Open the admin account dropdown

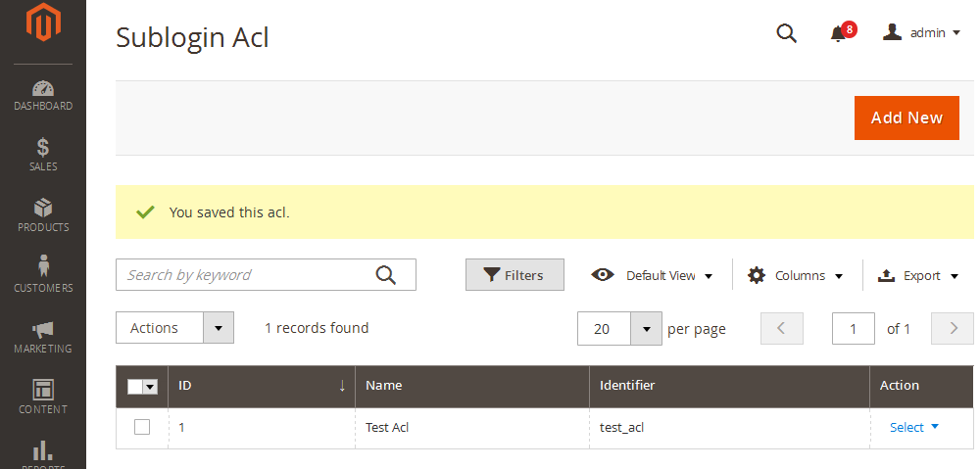921,33
